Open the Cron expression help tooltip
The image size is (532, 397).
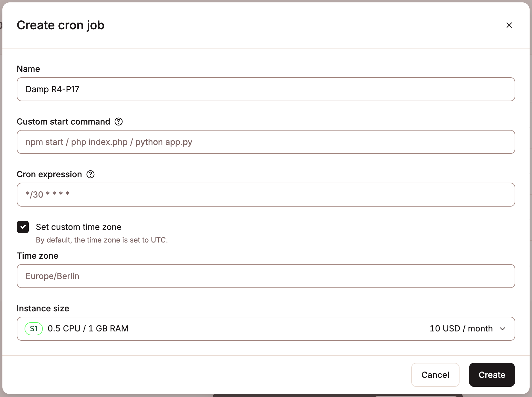tap(90, 174)
